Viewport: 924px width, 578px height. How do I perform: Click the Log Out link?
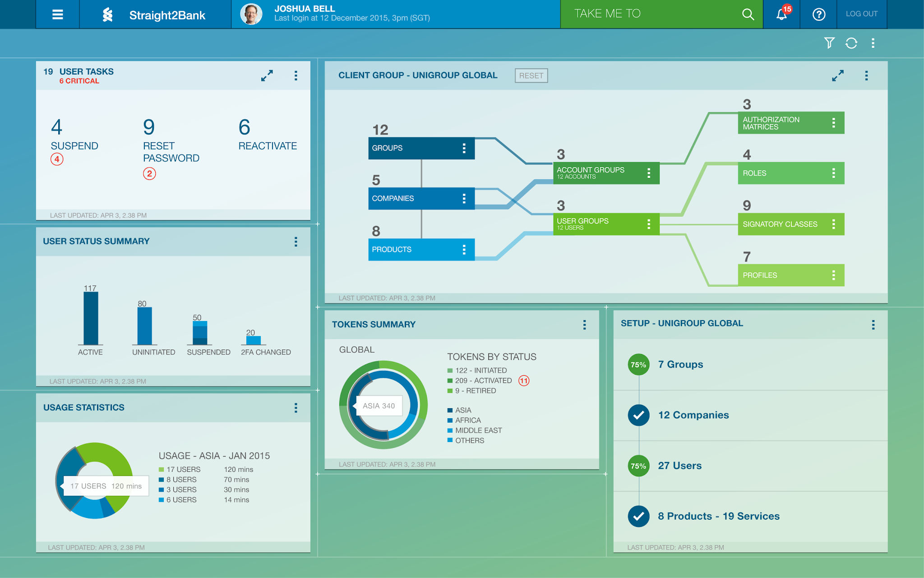[861, 14]
